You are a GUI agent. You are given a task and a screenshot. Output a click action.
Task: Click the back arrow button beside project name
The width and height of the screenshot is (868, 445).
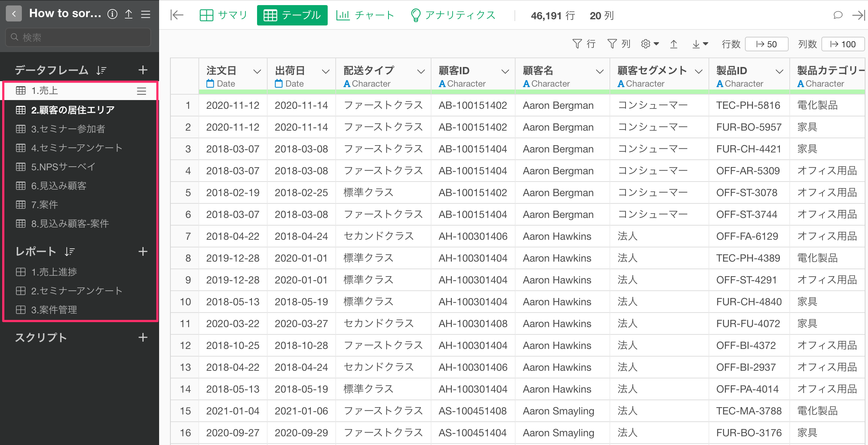point(14,14)
